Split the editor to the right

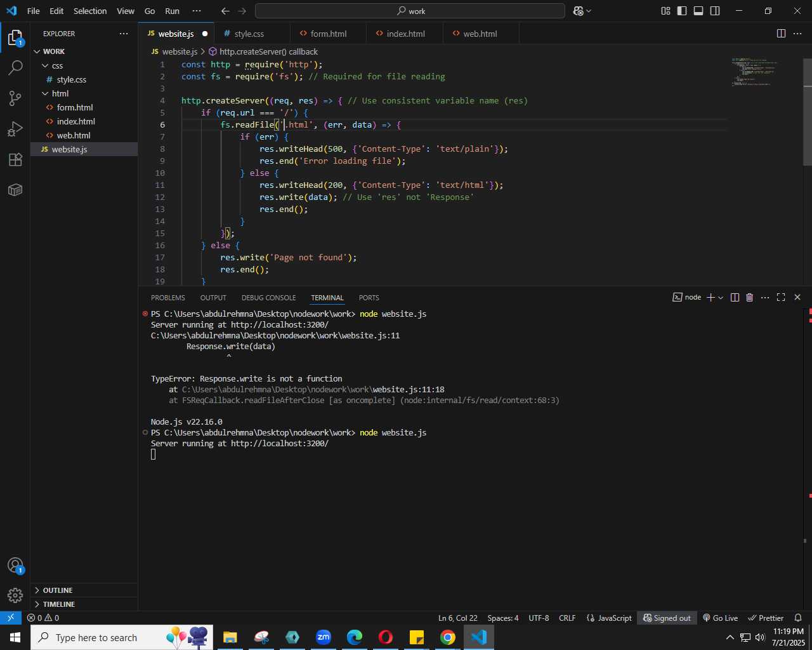pos(781,34)
